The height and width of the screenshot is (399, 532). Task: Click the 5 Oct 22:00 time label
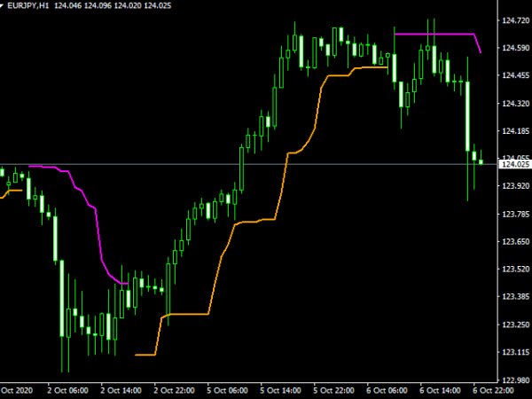pyautogui.click(x=333, y=390)
